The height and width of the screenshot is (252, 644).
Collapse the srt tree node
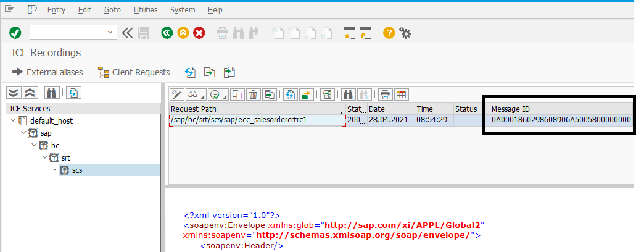pos(45,157)
